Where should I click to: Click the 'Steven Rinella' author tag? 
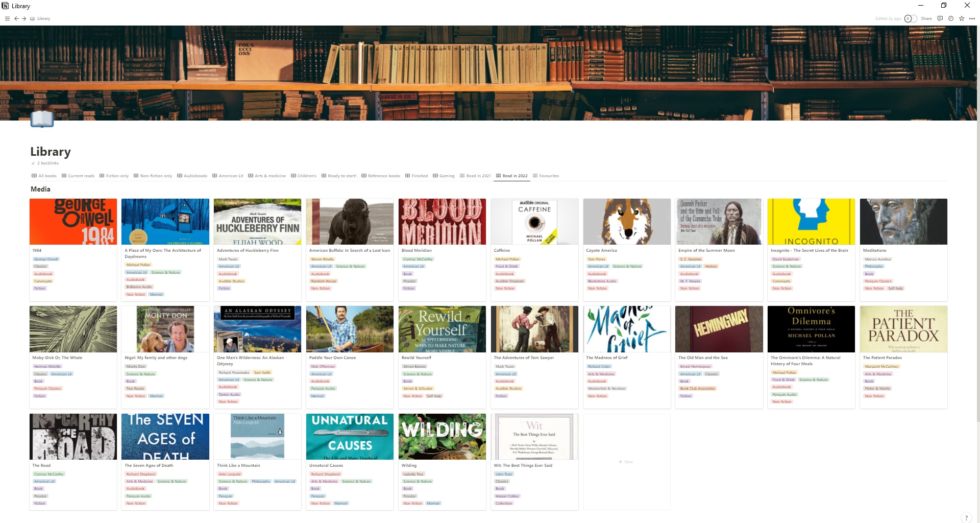pyautogui.click(x=322, y=259)
